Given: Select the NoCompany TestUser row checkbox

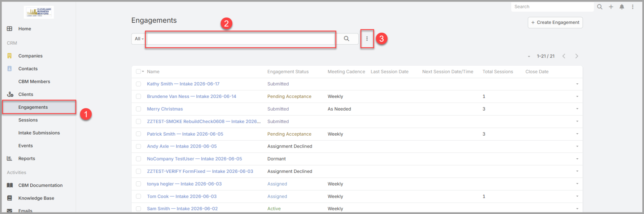Looking at the screenshot, I should pyautogui.click(x=138, y=159).
